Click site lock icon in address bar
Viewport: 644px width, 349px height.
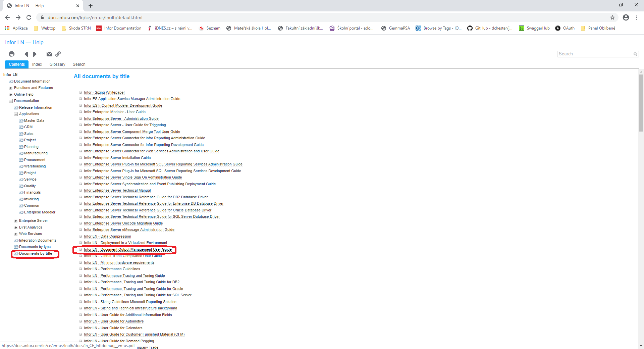coord(42,17)
